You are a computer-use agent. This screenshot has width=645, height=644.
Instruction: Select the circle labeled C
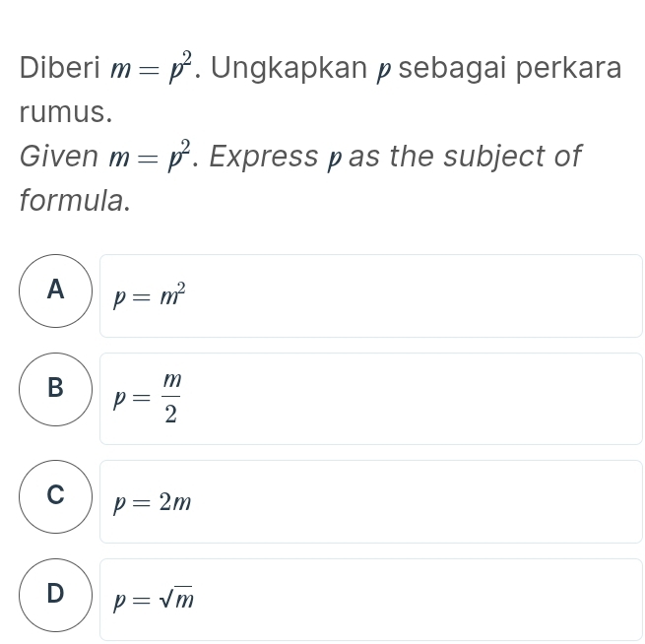(55, 496)
